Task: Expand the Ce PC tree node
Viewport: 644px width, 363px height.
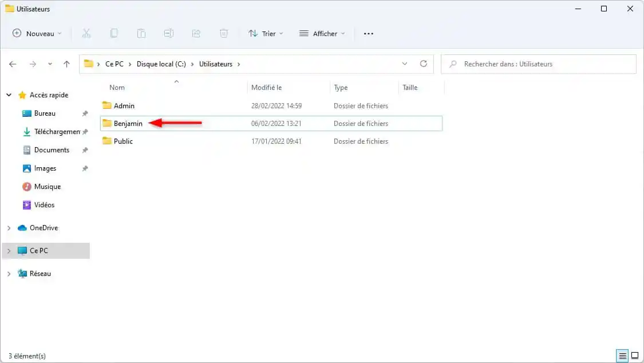Action: click(x=9, y=251)
